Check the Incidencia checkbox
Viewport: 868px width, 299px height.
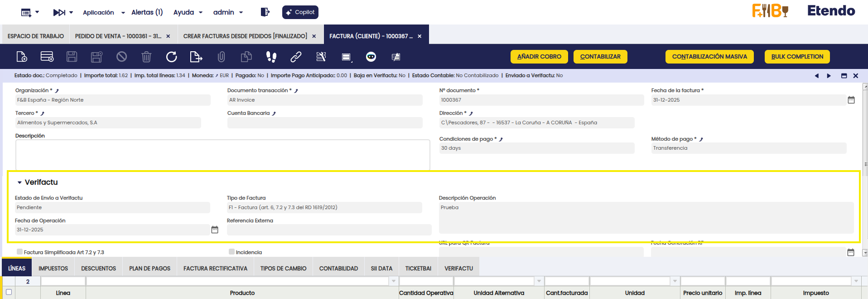231,252
